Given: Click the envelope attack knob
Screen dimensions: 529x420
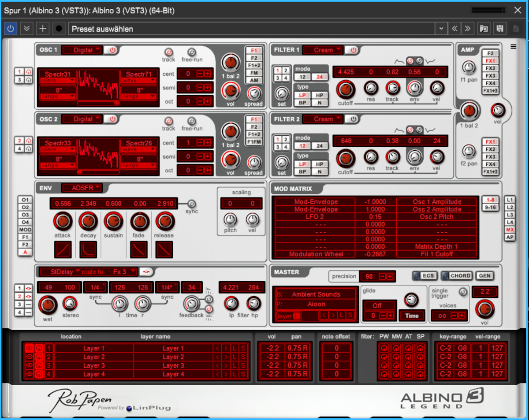Looking at the screenshot, I should coord(63,221).
